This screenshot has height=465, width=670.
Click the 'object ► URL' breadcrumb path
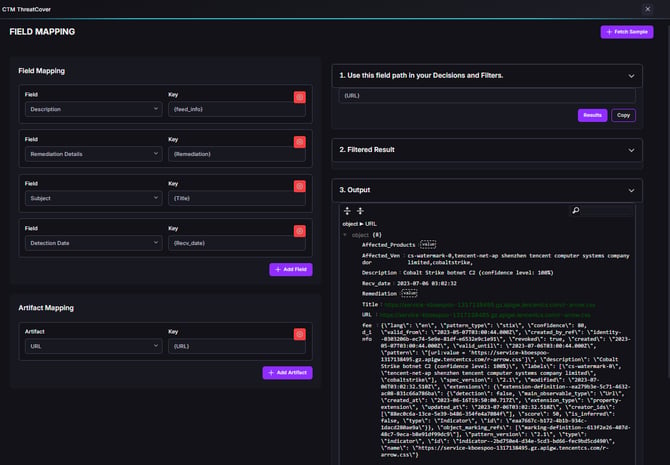point(359,224)
